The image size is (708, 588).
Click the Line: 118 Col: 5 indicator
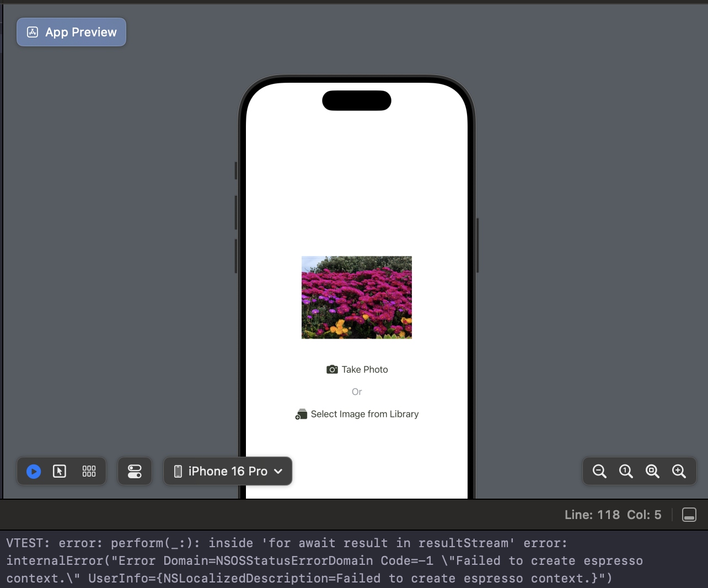tap(613, 515)
